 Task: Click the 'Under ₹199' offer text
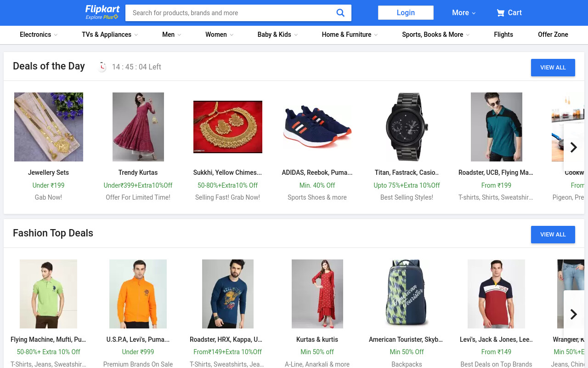click(49, 185)
